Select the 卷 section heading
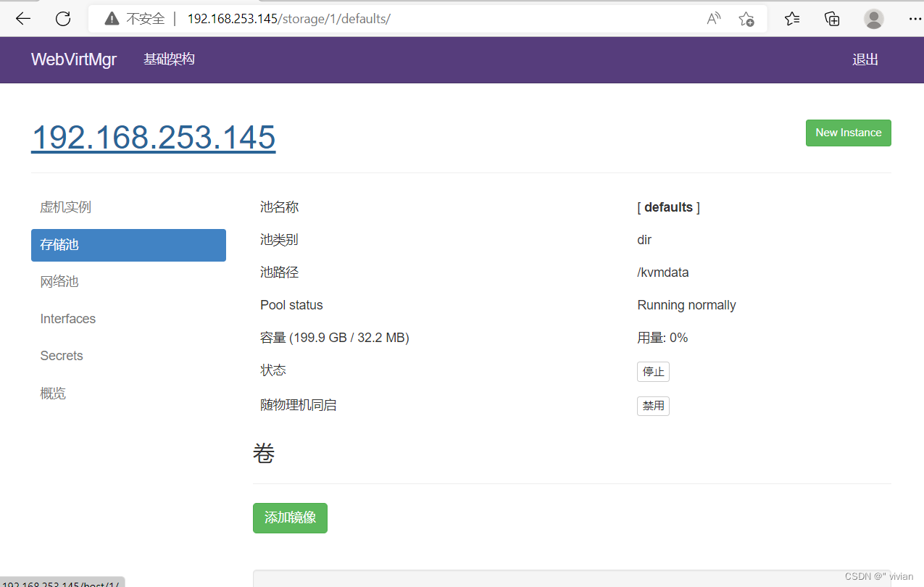Viewport: 924px width, 587px height. tap(264, 454)
